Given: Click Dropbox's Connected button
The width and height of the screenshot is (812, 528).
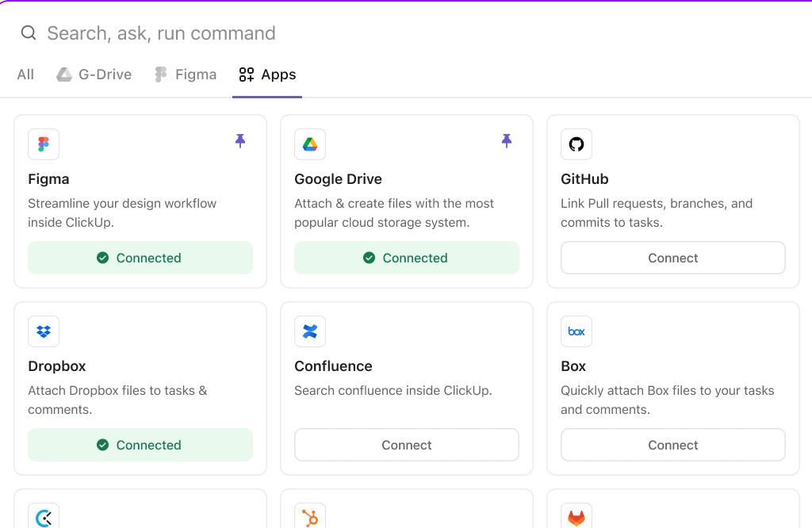Looking at the screenshot, I should pyautogui.click(x=140, y=445).
